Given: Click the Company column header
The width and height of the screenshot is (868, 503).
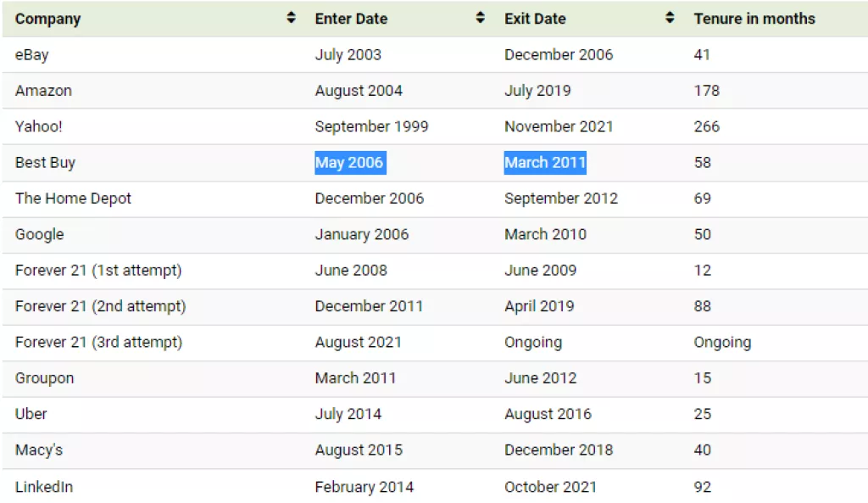Looking at the screenshot, I should [x=48, y=19].
